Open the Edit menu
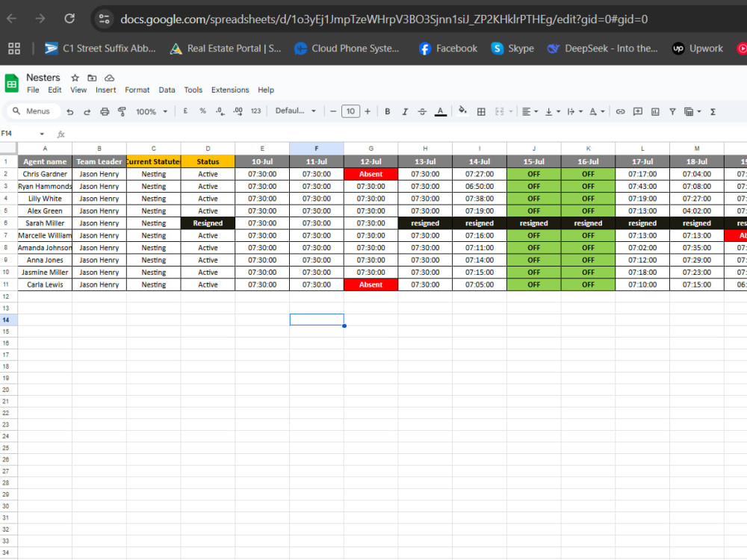 (x=55, y=90)
